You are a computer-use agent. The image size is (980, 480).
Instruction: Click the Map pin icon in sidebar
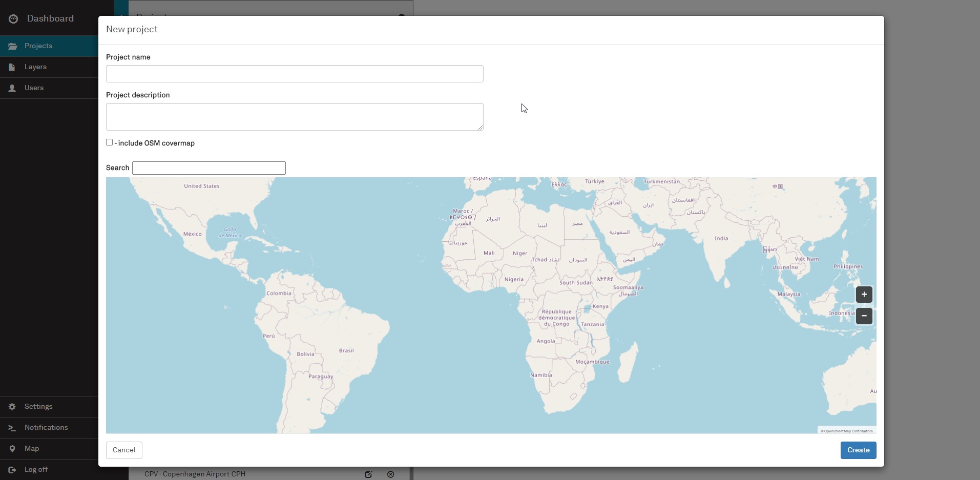[12, 449]
